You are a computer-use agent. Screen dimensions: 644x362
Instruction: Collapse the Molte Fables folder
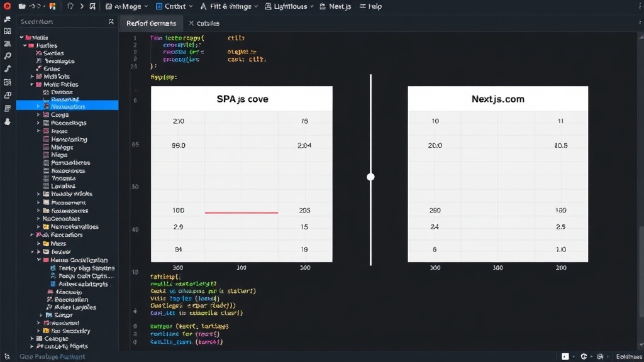[32, 84]
